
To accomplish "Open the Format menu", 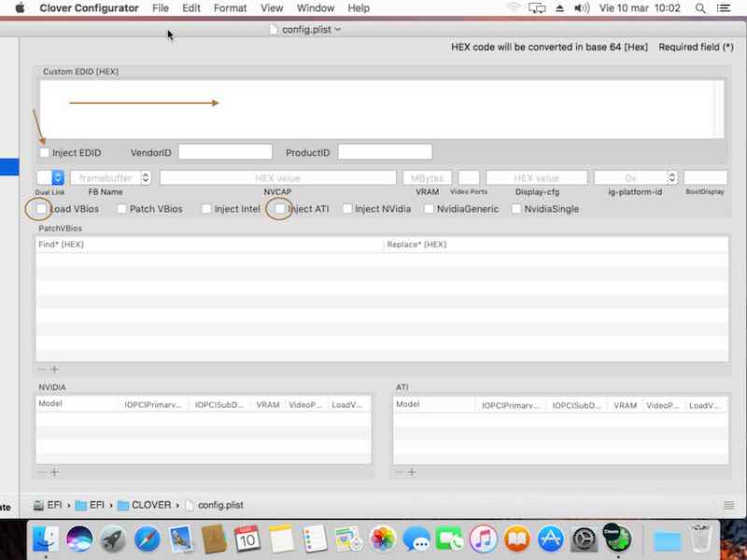I will pyautogui.click(x=230, y=8).
